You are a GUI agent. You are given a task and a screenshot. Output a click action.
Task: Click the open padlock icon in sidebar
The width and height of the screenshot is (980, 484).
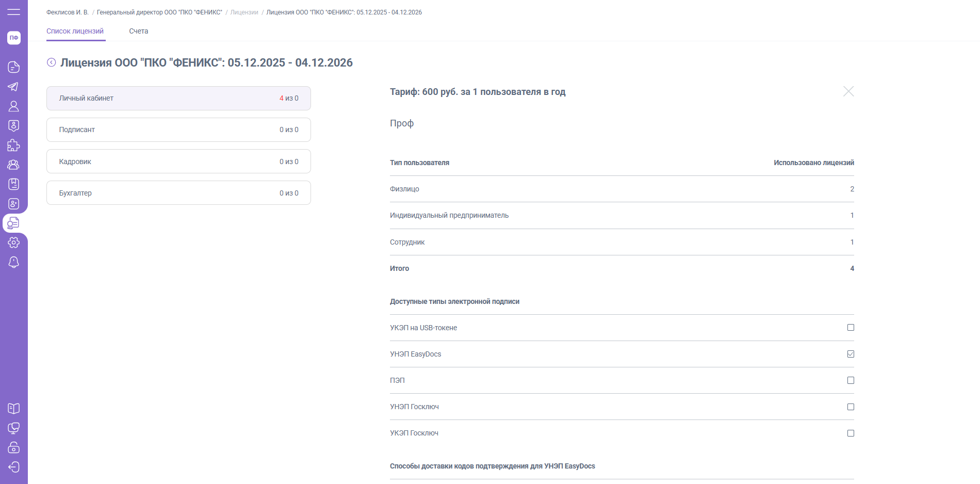pos(13,447)
